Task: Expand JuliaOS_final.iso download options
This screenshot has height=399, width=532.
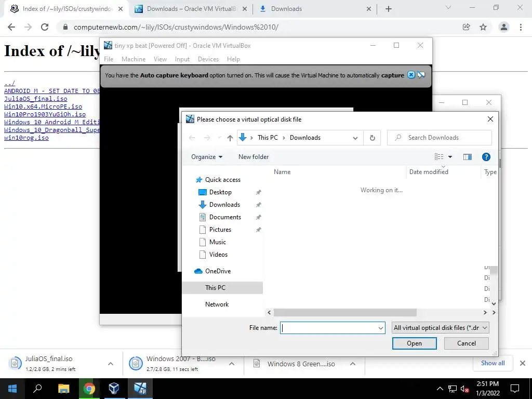Action: 111,364
